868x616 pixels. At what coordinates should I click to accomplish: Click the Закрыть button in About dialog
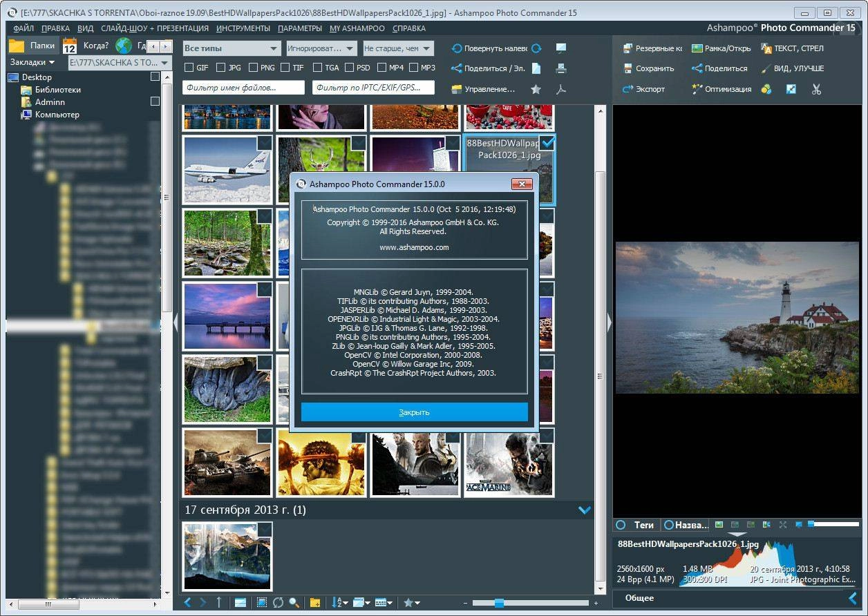(414, 412)
